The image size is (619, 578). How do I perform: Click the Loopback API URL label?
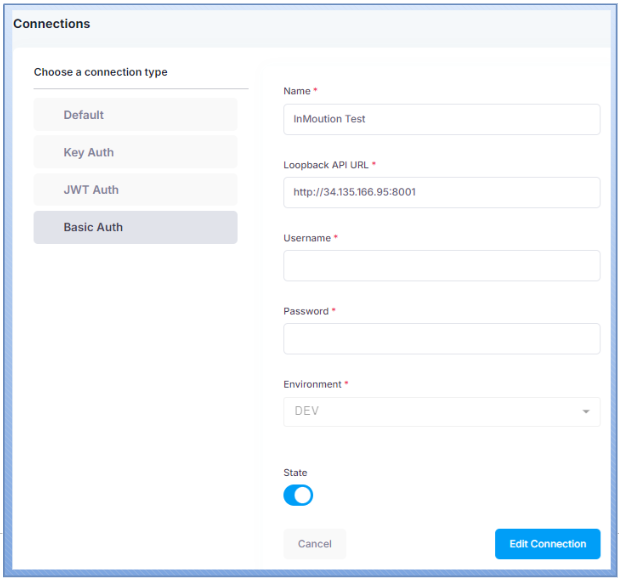click(326, 164)
